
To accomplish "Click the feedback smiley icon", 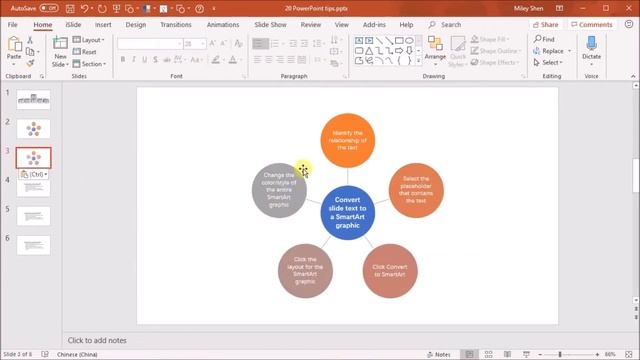I will (629, 24).
